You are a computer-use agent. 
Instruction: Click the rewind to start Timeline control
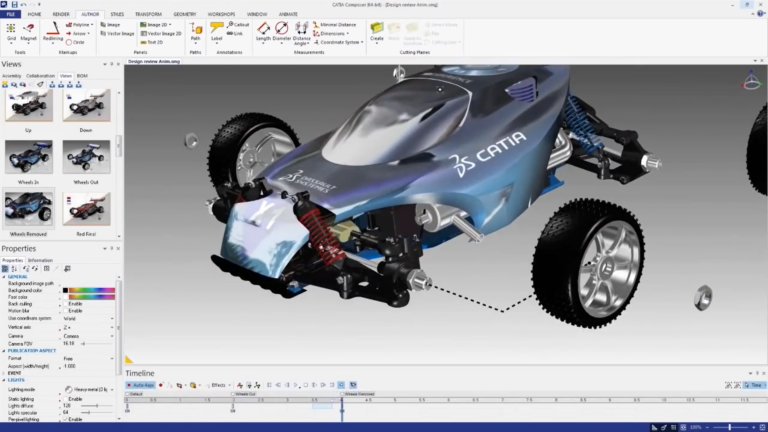click(x=269, y=385)
